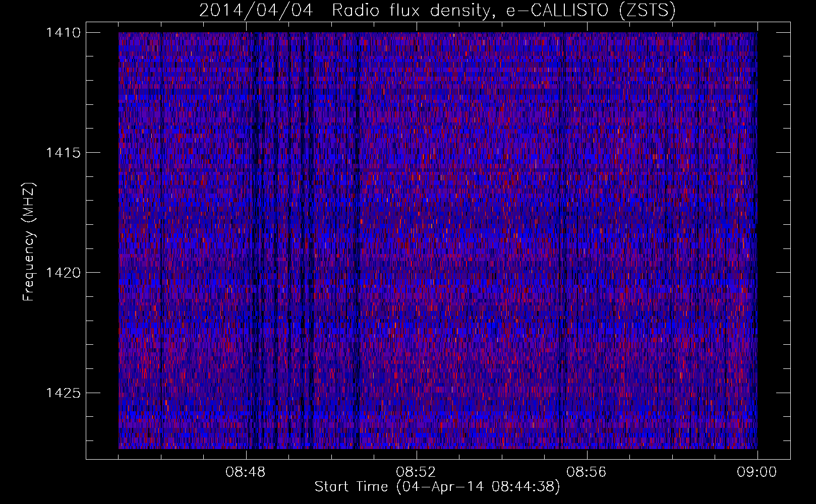Click the 'Start Time (04-Apr-14 08:44:38)' label
The height and width of the screenshot is (504, 816).
(x=437, y=487)
